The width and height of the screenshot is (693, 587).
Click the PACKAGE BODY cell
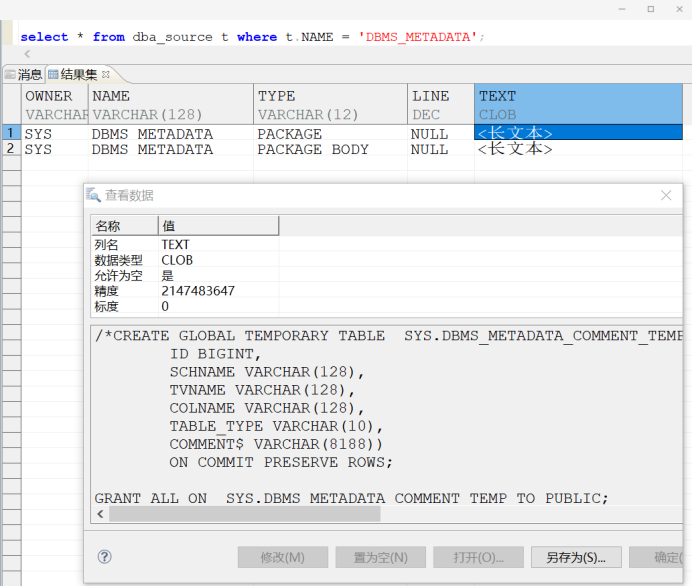click(313, 149)
